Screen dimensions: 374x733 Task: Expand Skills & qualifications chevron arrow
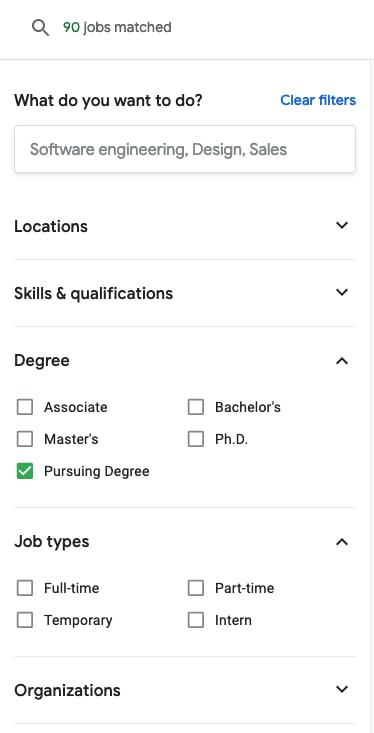tap(342, 293)
